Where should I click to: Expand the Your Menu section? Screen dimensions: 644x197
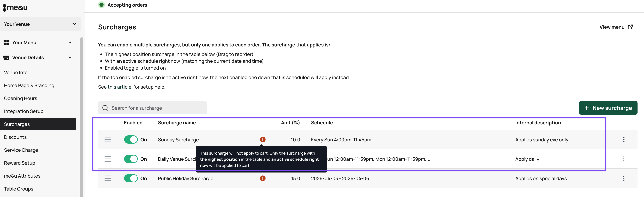37,43
